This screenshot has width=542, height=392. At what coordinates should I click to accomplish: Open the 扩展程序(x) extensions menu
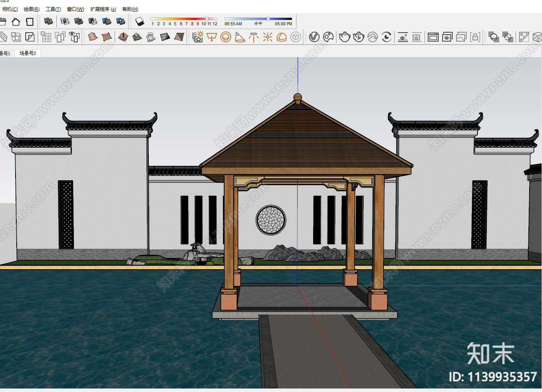coord(103,9)
